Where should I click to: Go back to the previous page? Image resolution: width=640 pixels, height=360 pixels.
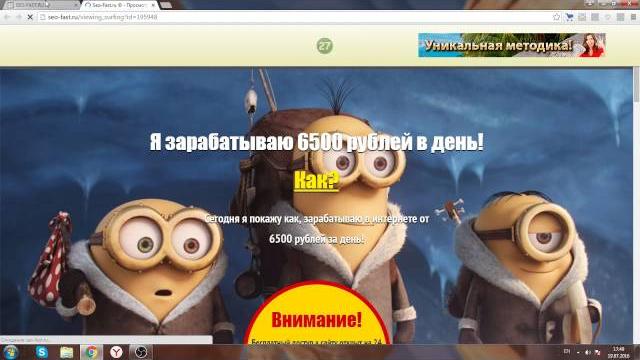tap(7, 17)
